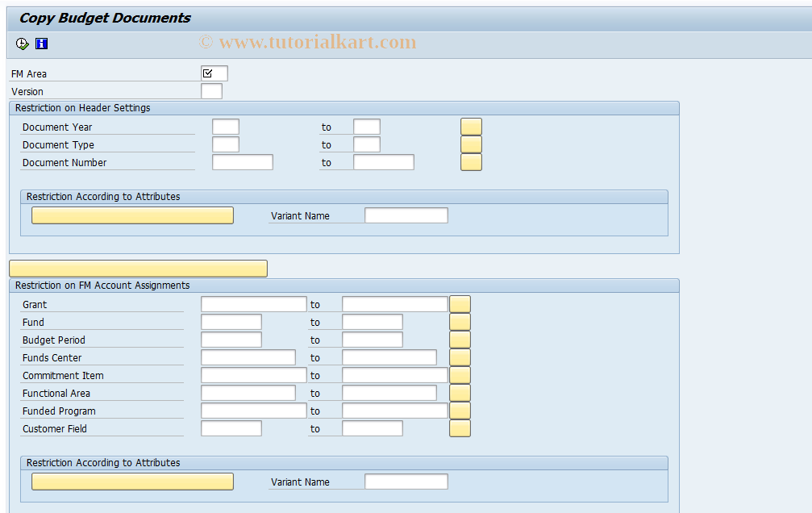Open multiple selection for Budget Period

[460, 340]
